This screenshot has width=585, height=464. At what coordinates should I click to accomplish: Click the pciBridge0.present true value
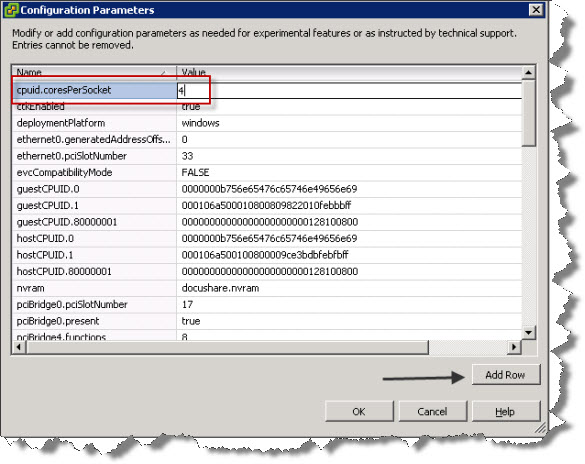pyautogui.click(x=349, y=321)
